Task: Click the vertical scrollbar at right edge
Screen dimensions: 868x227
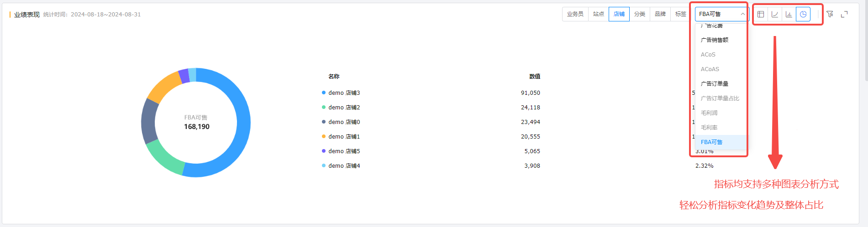Action: click(866, 41)
